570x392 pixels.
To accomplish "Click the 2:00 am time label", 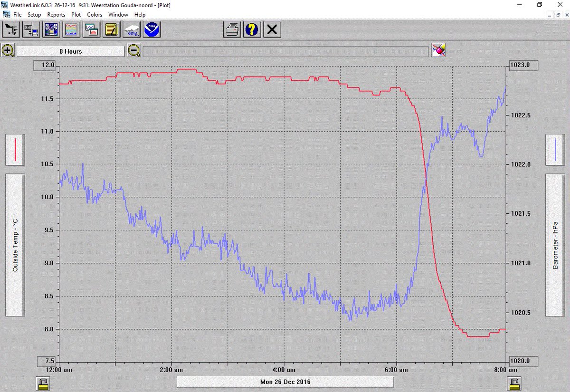I will tap(172, 370).
